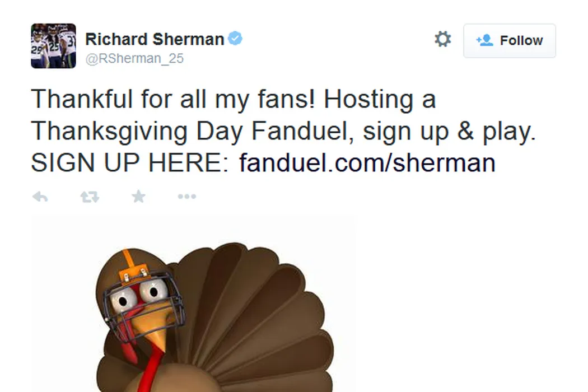Click the add-person icon inside Follow

point(484,40)
